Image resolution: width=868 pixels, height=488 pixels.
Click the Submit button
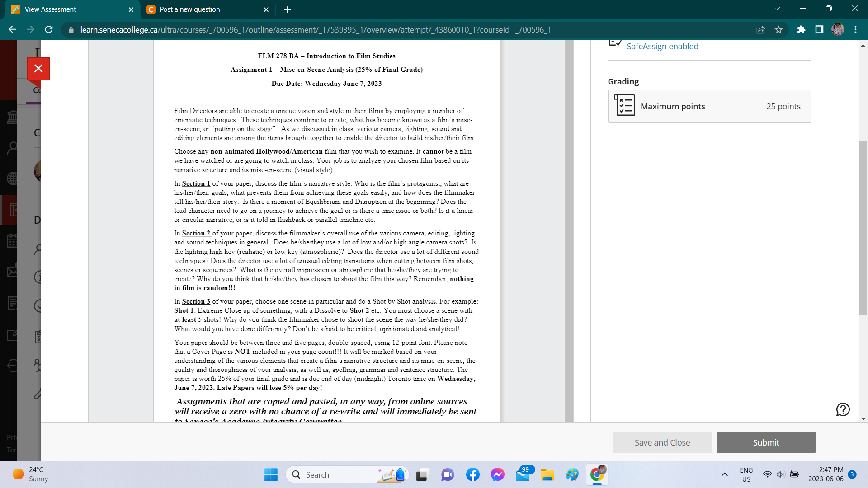point(766,442)
